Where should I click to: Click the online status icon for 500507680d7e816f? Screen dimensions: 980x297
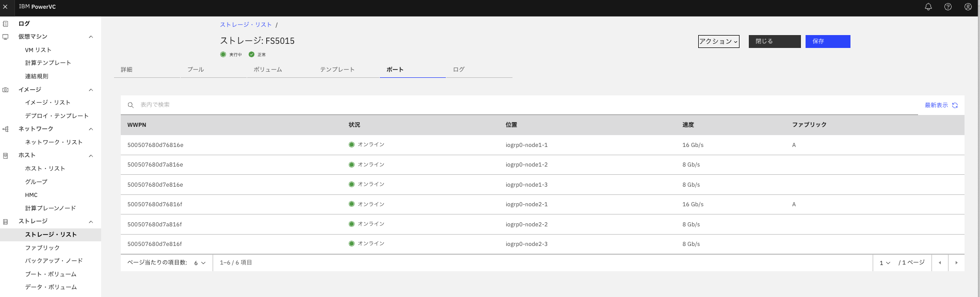(351, 244)
